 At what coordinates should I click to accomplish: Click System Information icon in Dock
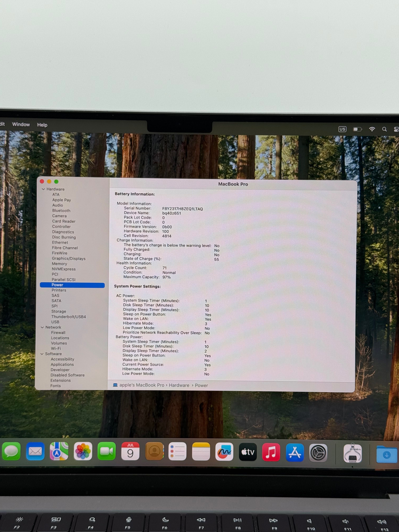coord(353,453)
